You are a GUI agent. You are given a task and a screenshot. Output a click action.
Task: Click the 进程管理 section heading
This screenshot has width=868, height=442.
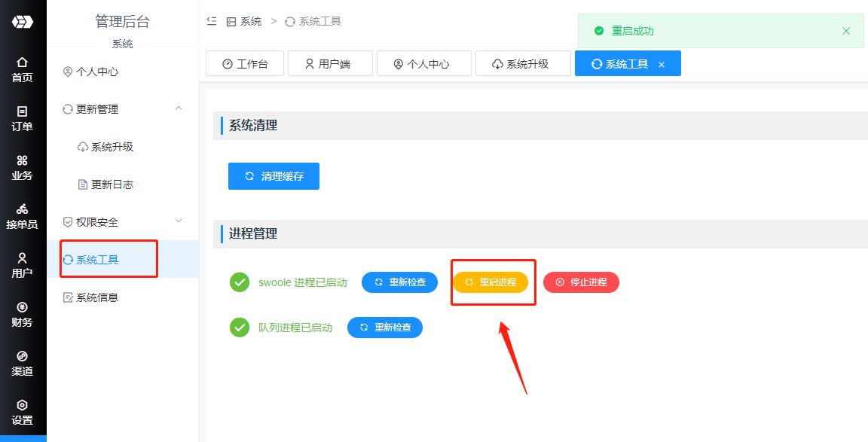[x=253, y=234]
